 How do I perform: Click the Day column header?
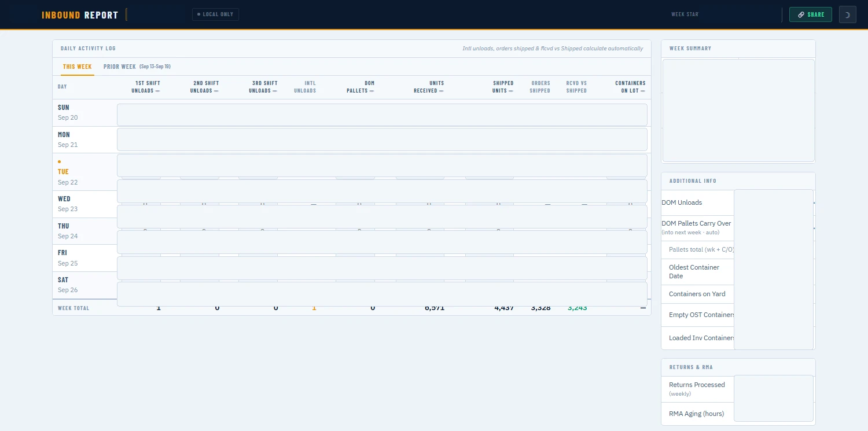(x=62, y=87)
